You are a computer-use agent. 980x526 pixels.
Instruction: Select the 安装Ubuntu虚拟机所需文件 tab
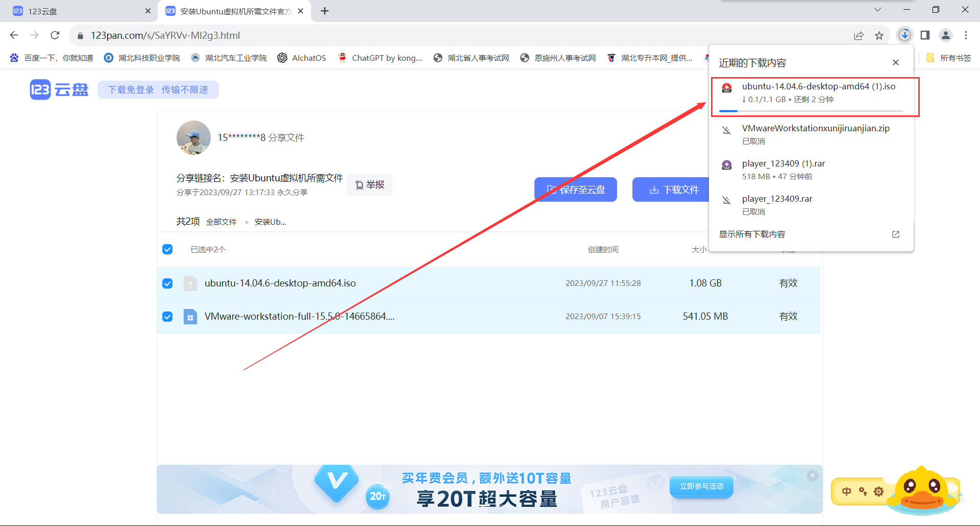(x=235, y=11)
